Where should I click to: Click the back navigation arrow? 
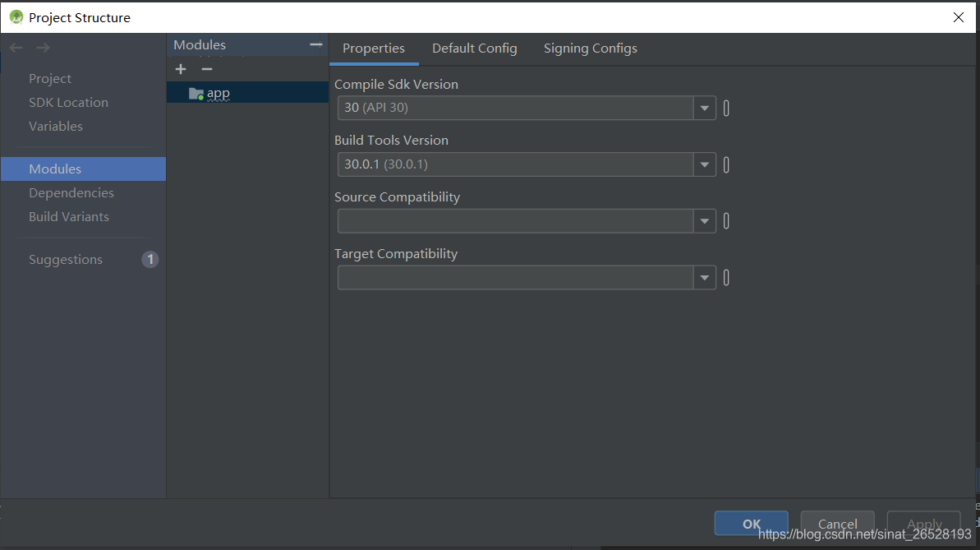pos(14,48)
